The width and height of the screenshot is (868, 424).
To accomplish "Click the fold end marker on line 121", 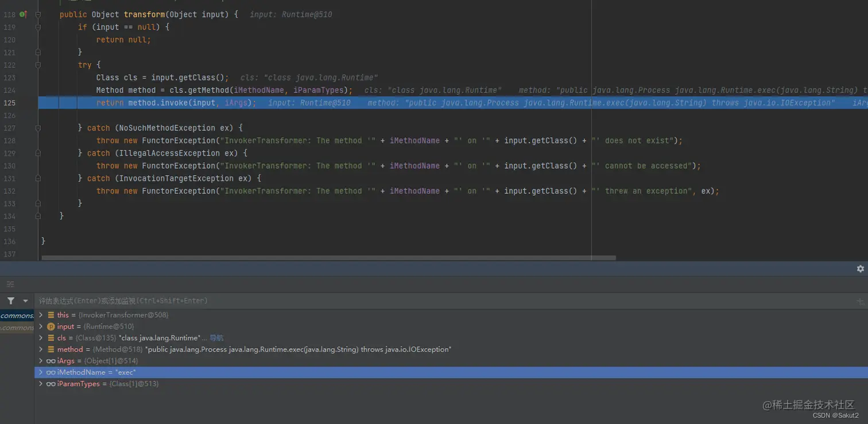I will coord(38,52).
